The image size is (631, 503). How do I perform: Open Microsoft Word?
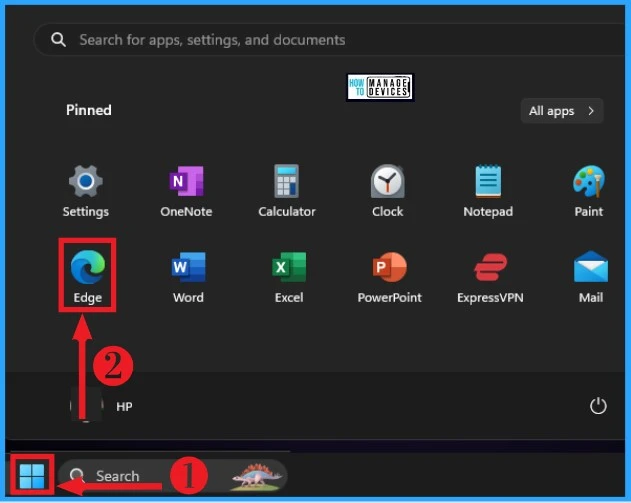pyautogui.click(x=188, y=277)
